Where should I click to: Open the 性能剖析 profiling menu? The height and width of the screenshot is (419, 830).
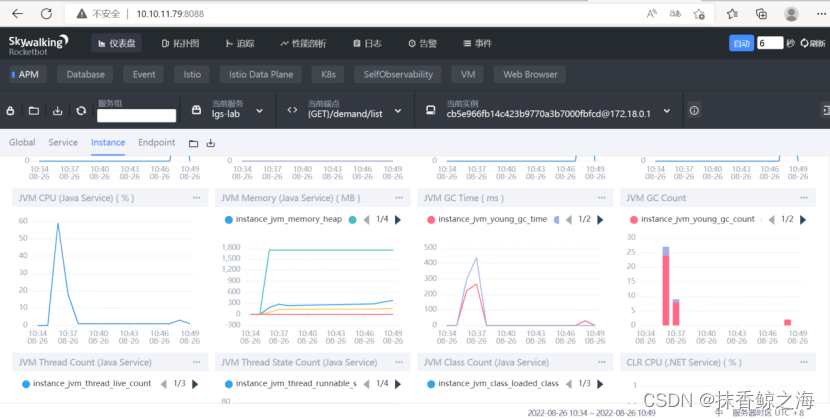[x=303, y=43]
